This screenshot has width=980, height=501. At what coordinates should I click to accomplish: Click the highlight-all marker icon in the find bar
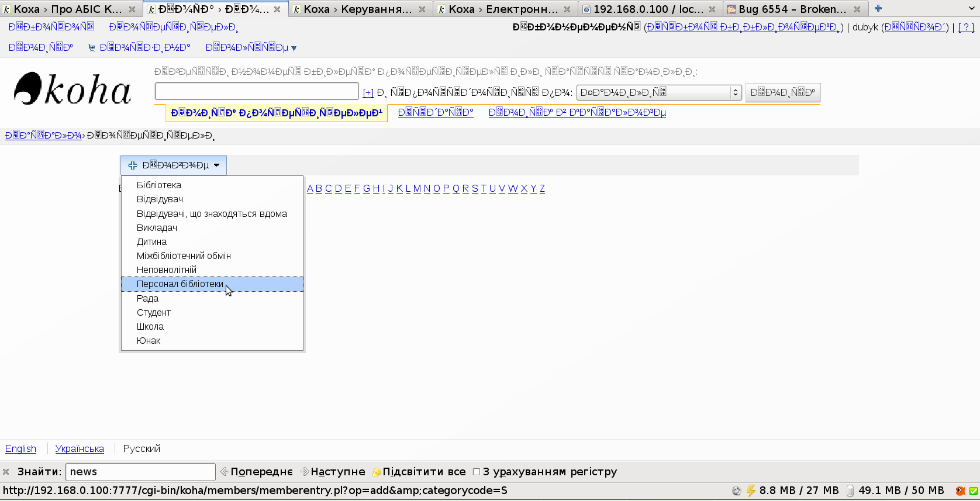tap(377, 472)
